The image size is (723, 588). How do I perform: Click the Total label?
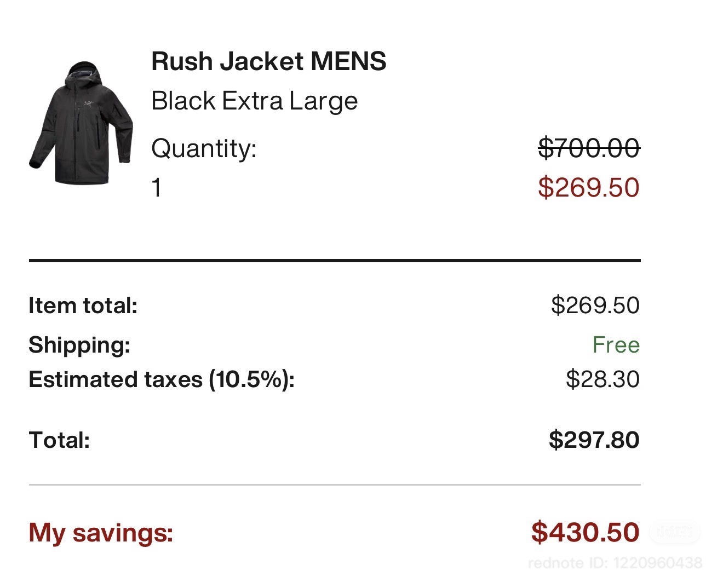pyautogui.click(x=59, y=440)
